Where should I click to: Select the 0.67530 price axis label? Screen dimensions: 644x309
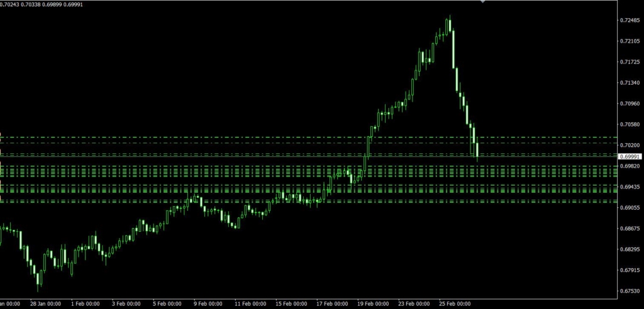tap(630, 291)
